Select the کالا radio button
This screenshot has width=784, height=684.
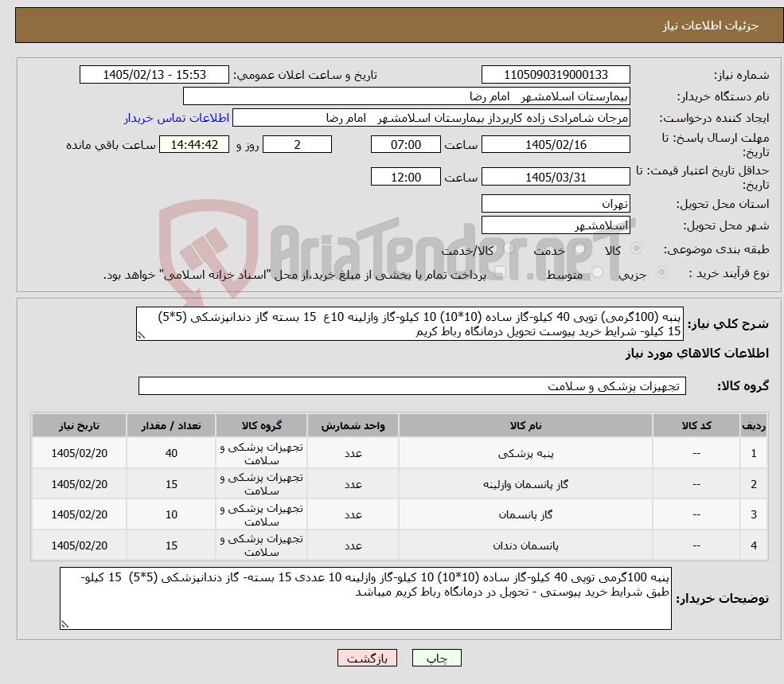tap(636, 248)
